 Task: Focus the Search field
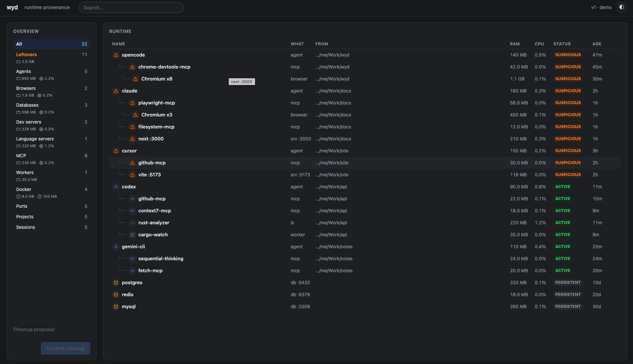[131, 7]
